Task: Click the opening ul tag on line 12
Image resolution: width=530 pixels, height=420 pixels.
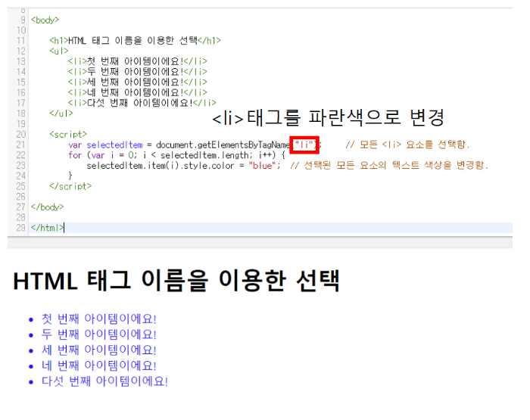Action: (x=59, y=51)
